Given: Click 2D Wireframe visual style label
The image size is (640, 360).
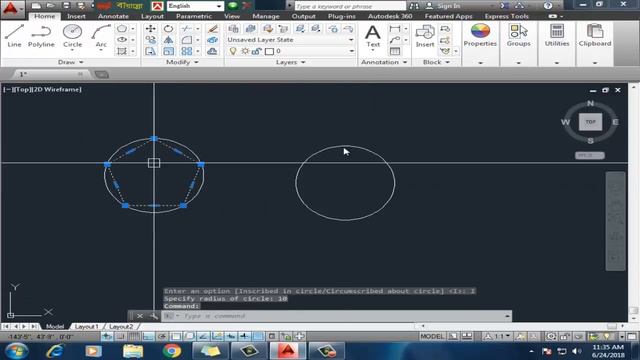Looking at the screenshot, I should (x=57, y=89).
